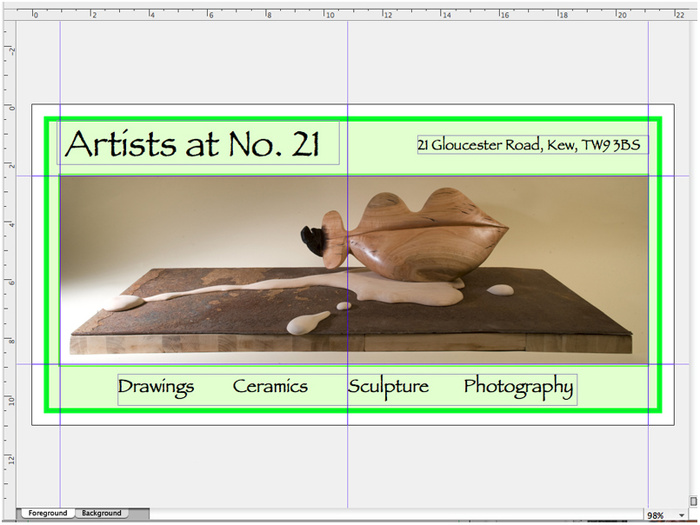Click the black piece on the sculpture
The image size is (700, 525).
click(x=315, y=238)
